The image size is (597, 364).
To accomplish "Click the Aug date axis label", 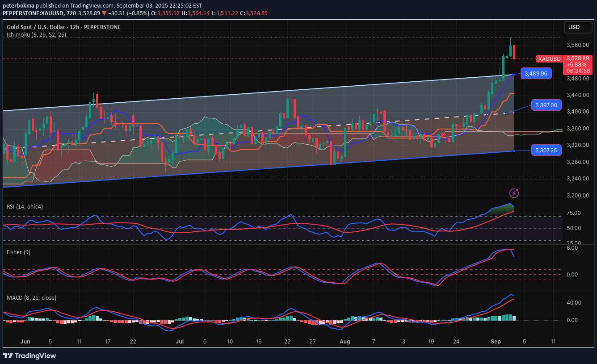I will pos(345,341).
